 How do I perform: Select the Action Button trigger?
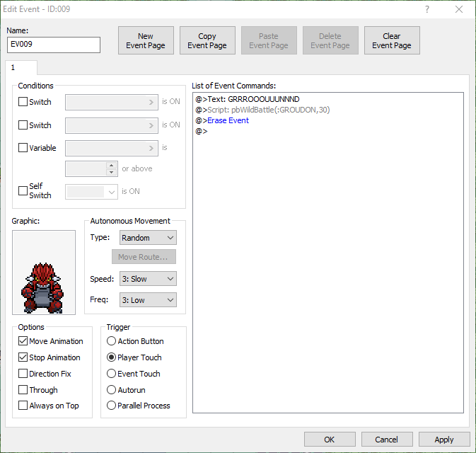pos(111,341)
